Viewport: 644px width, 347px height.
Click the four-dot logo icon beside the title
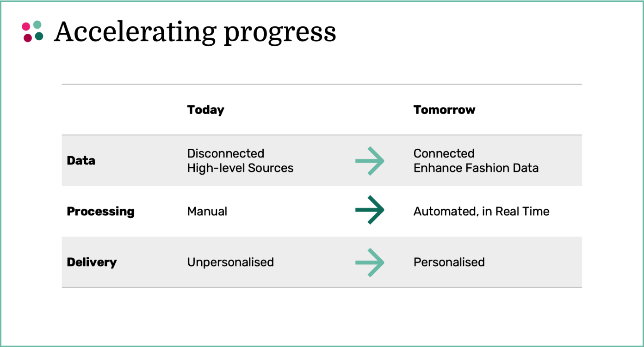(x=32, y=31)
